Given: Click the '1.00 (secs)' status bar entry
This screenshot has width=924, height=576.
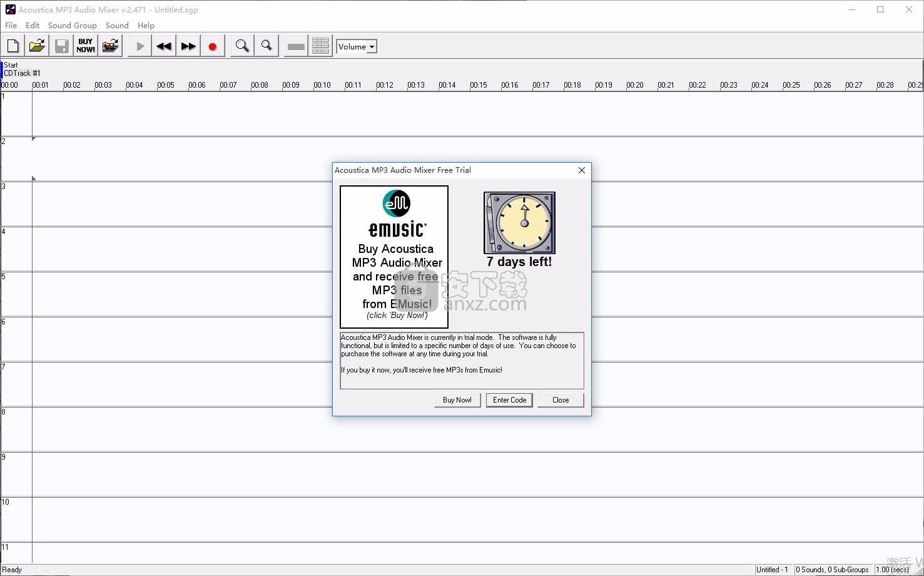Looking at the screenshot, I should point(893,570).
